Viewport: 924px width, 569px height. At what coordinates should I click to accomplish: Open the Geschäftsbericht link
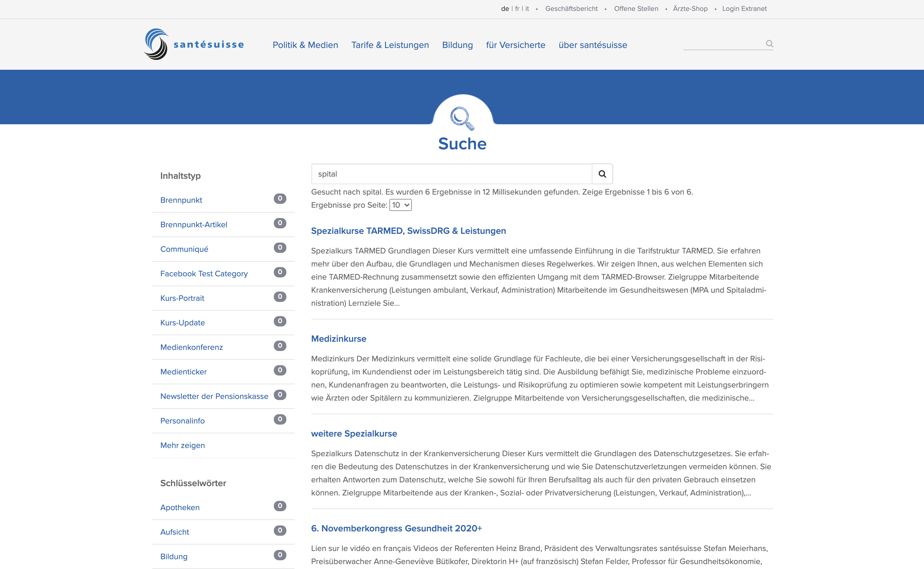pyautogui.click(x=571, y=9)
